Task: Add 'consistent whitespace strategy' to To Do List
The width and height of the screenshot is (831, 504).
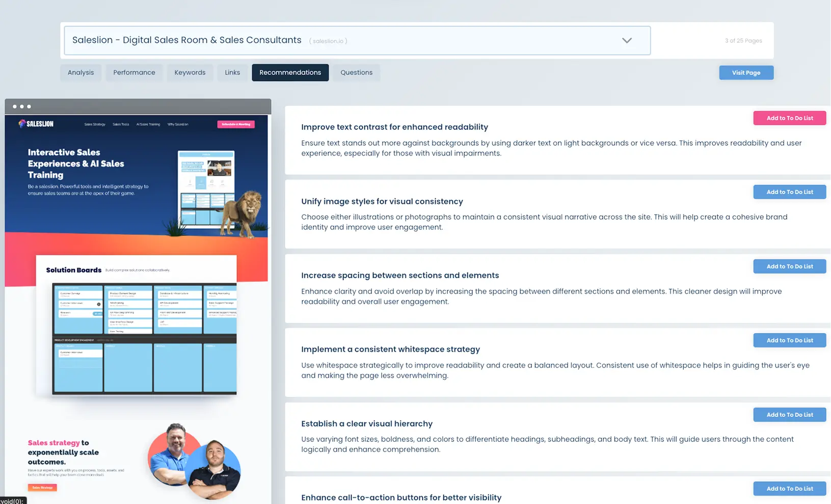Action: tap(790, 340)
